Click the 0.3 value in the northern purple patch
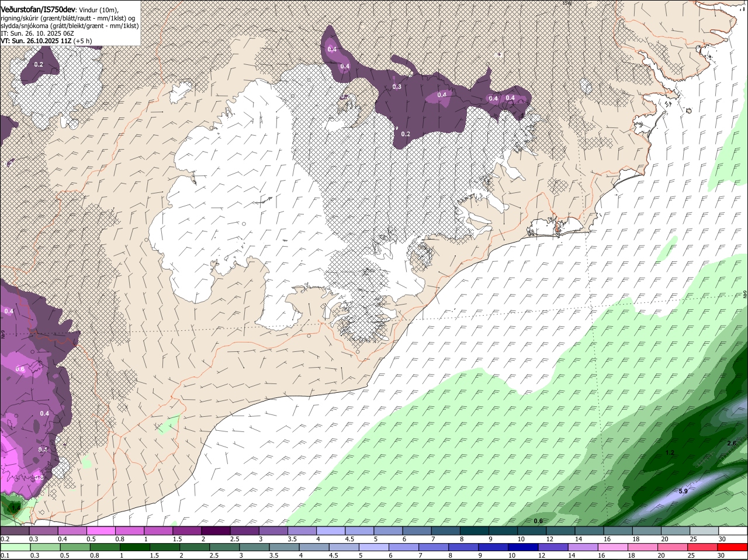The width and height of the screenshot is (748, 560). coord(397,87)
